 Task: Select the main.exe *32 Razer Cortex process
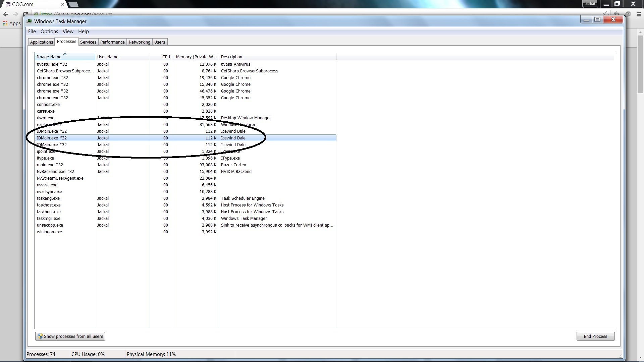185,165
